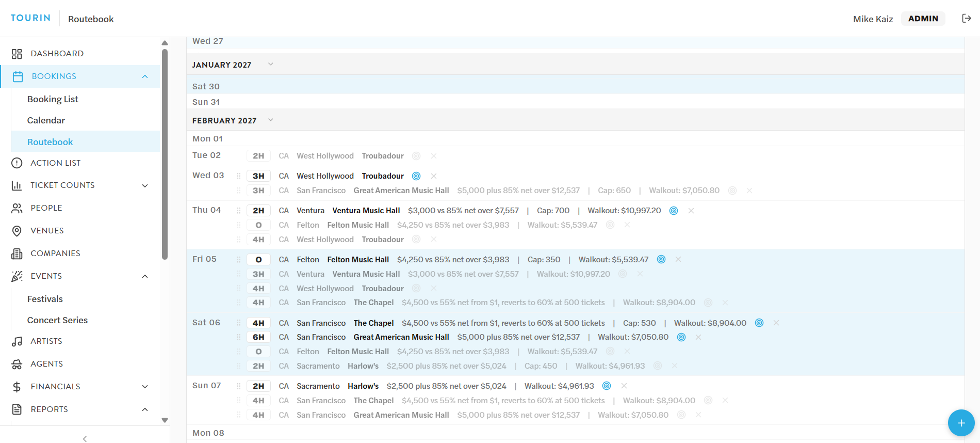980x443 pixels.
Task: Open the Calendar submenu item
Action: (x=46, y=120)
